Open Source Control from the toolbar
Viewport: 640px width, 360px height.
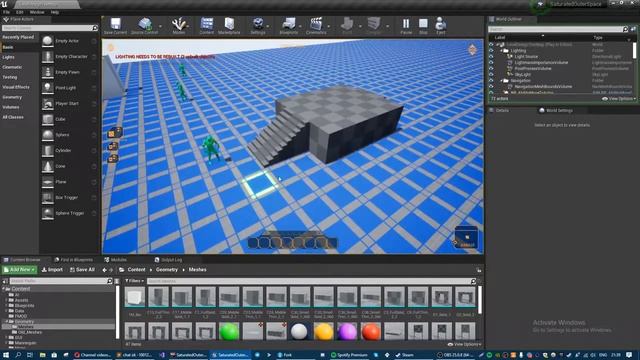(x=144, y=25)
